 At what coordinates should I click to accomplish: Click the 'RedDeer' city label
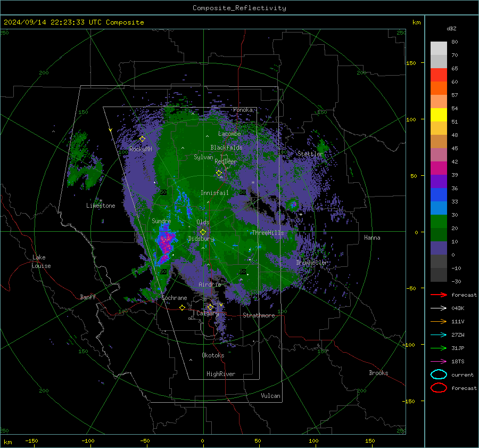(x=226, y=161)
